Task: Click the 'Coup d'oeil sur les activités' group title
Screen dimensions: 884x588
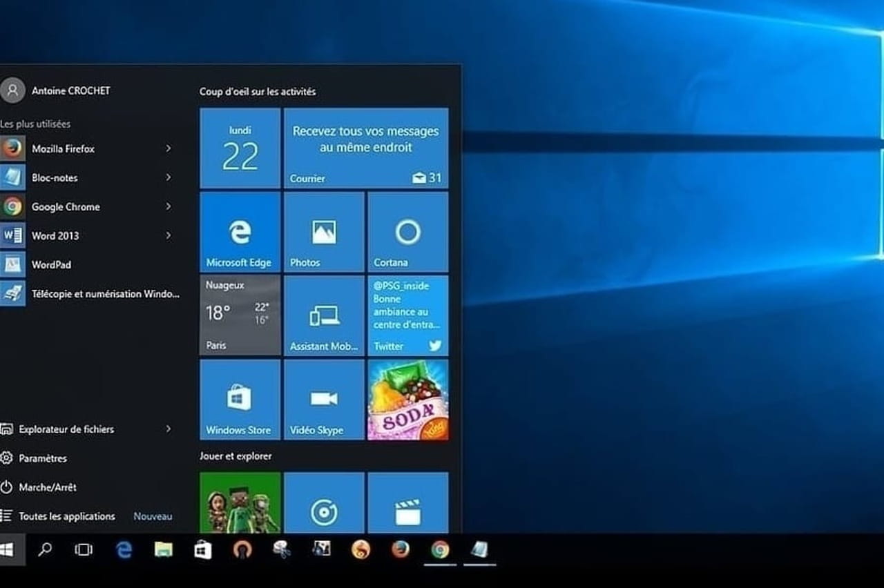Action: click(x=258, y=91)
